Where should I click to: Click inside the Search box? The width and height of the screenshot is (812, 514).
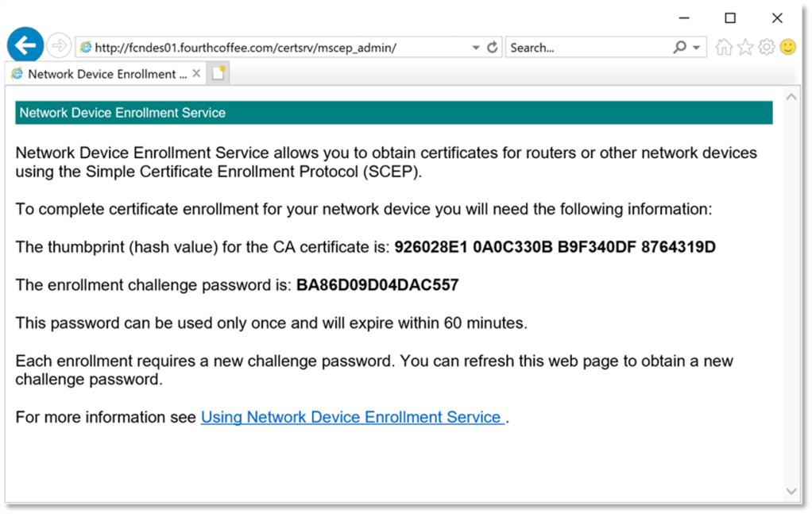(x=588, y=48)
